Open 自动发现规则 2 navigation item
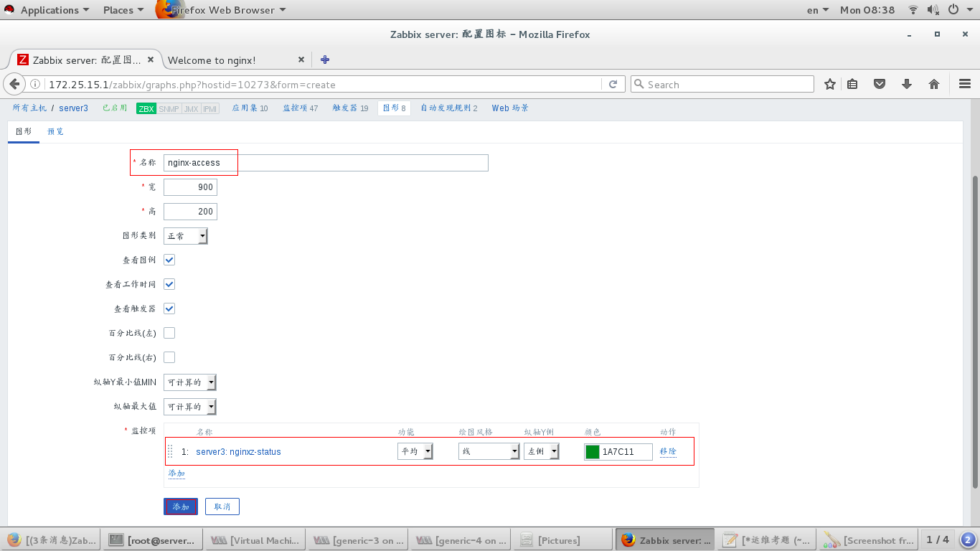The height and width of the screenshot is (551, 980). [449, 108]
